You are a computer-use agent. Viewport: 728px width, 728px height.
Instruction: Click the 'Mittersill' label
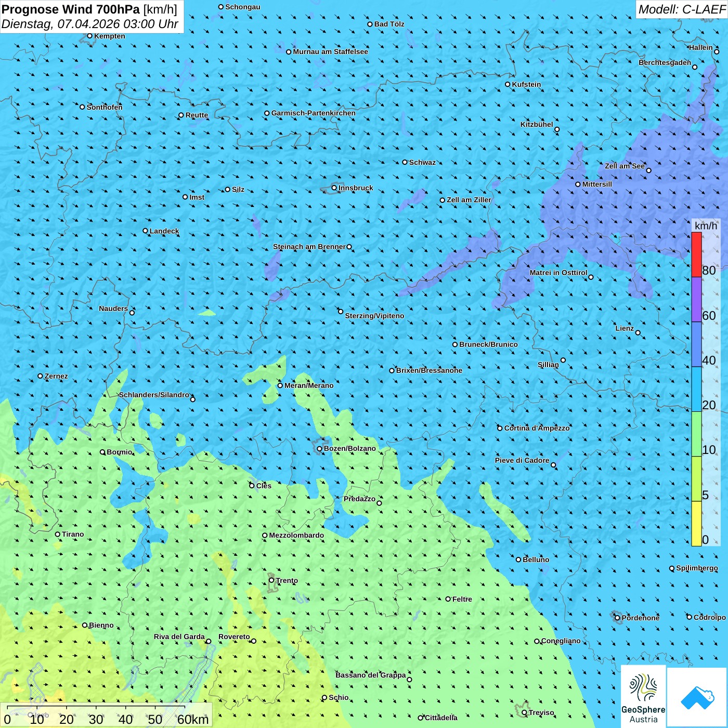(597, 184)
